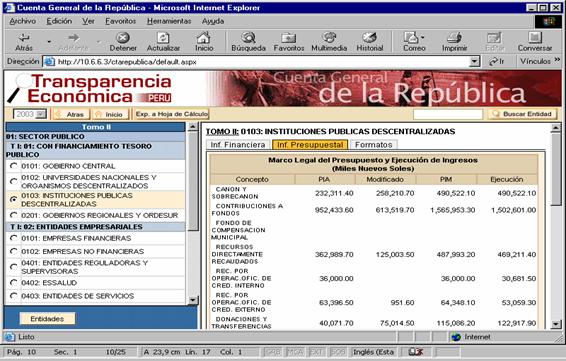Open the Edición menu
566x361 pixels.
pos(59,21)
